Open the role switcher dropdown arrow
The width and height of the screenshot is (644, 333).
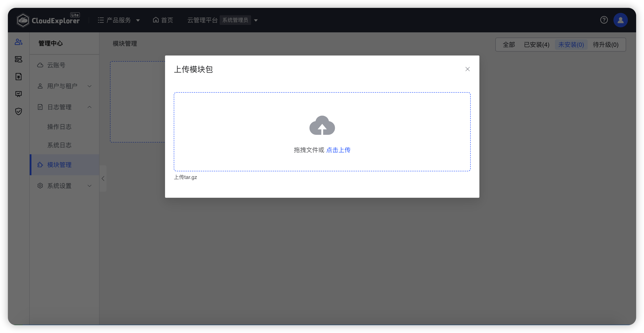click(256, 20)
